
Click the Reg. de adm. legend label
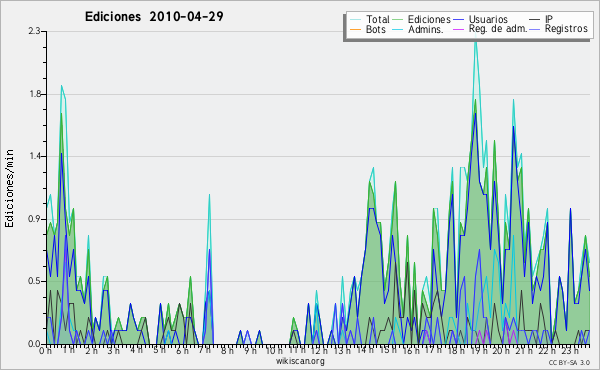click(x=498, y=29)
